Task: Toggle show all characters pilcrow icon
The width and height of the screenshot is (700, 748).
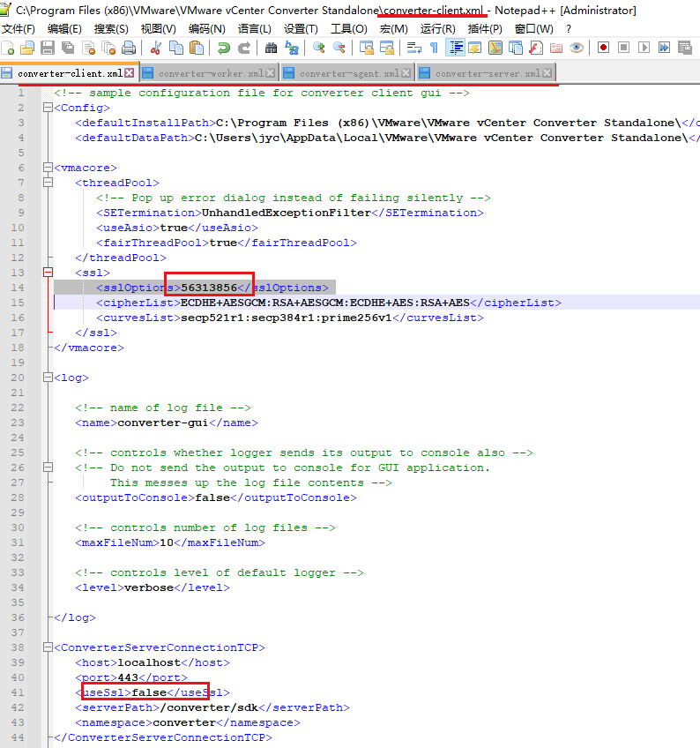Action: (434, 48)
